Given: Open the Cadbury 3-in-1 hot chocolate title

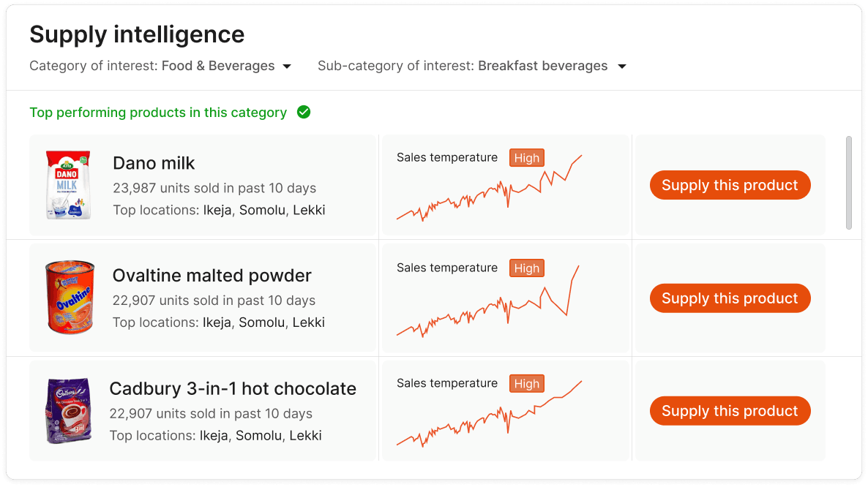Looking at the screenshot, I should (233, 388).
